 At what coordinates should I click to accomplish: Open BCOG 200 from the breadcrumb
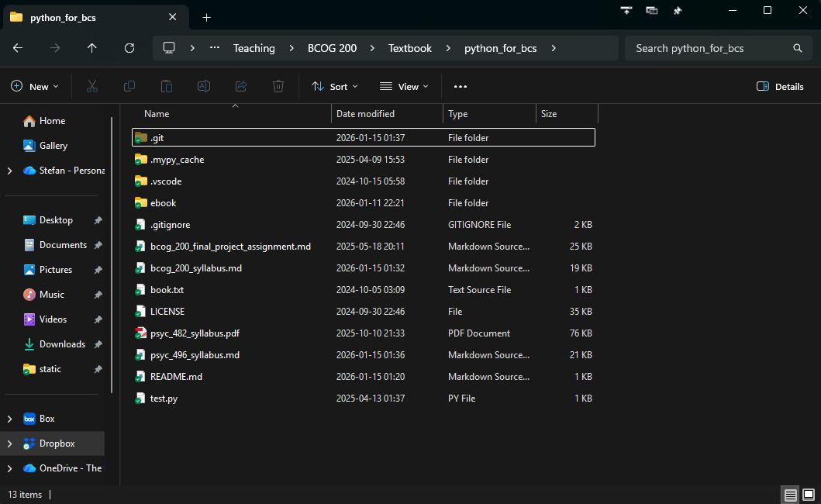coord(332,48)
